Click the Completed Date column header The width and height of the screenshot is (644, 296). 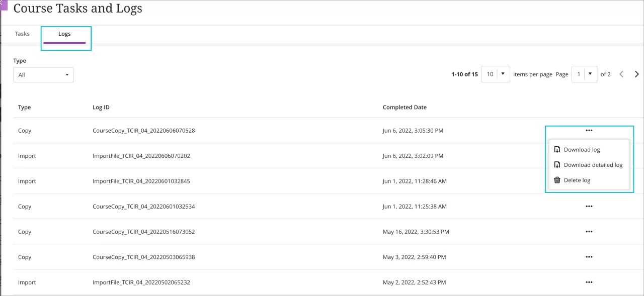tap(405, 107)
